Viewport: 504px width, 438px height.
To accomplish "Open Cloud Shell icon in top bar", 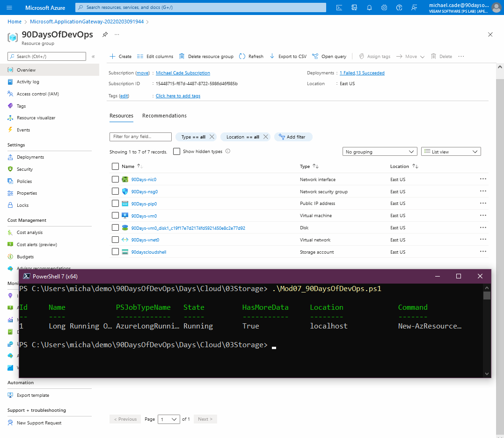I will pyautogui.click(x=339, y=7).
